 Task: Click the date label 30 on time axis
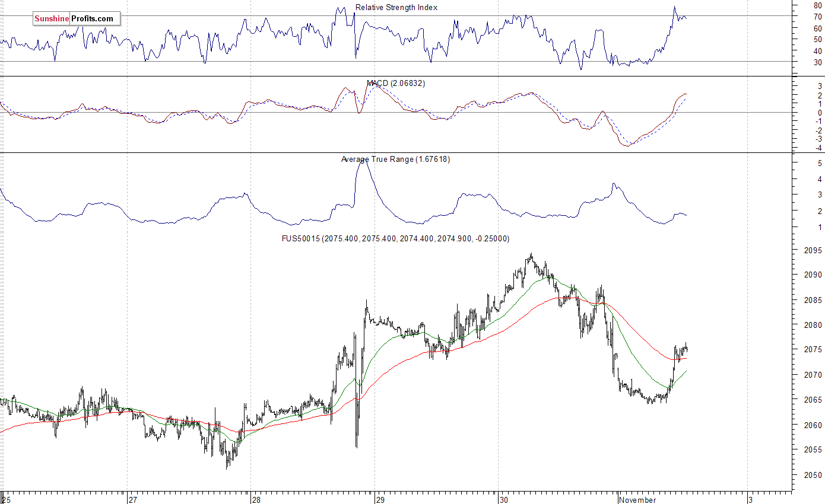pyautogui.click(x=504, y=500)
